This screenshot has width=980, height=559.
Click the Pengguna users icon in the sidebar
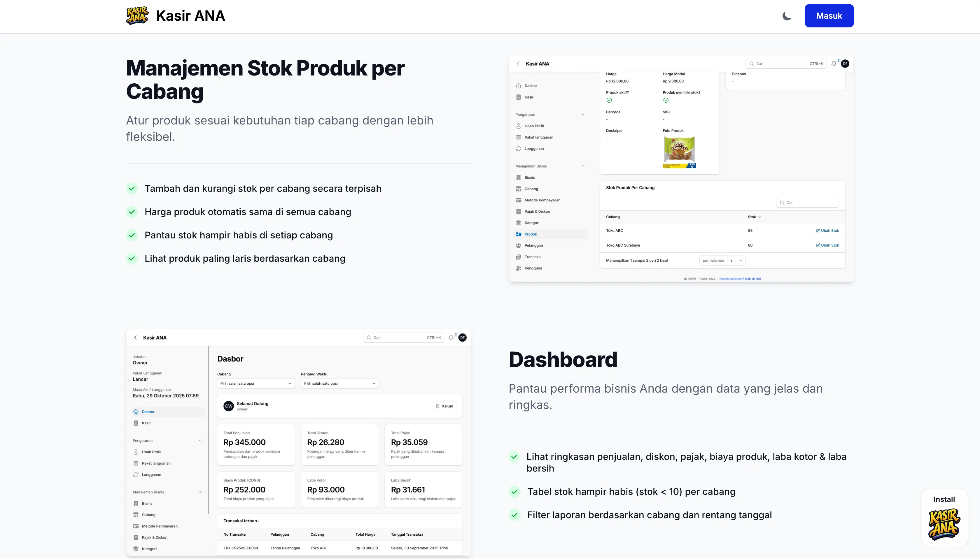[518, 268]
